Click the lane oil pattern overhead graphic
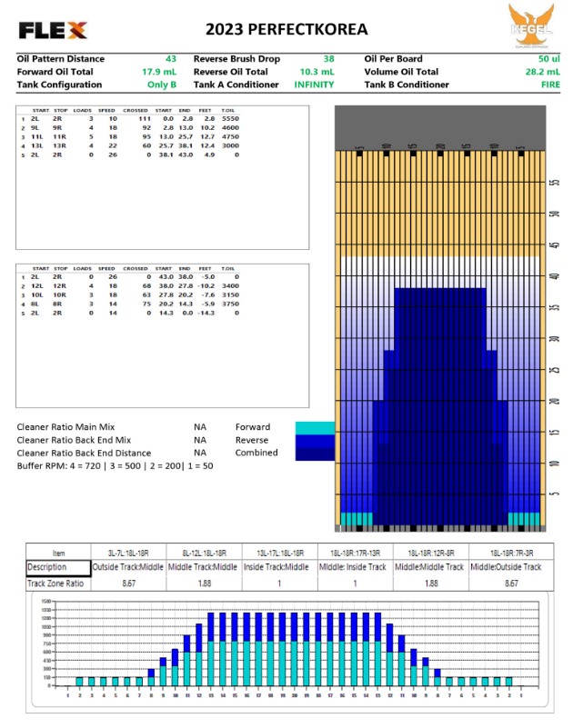This screenshot has width=573, height=728. coord(440,318)
